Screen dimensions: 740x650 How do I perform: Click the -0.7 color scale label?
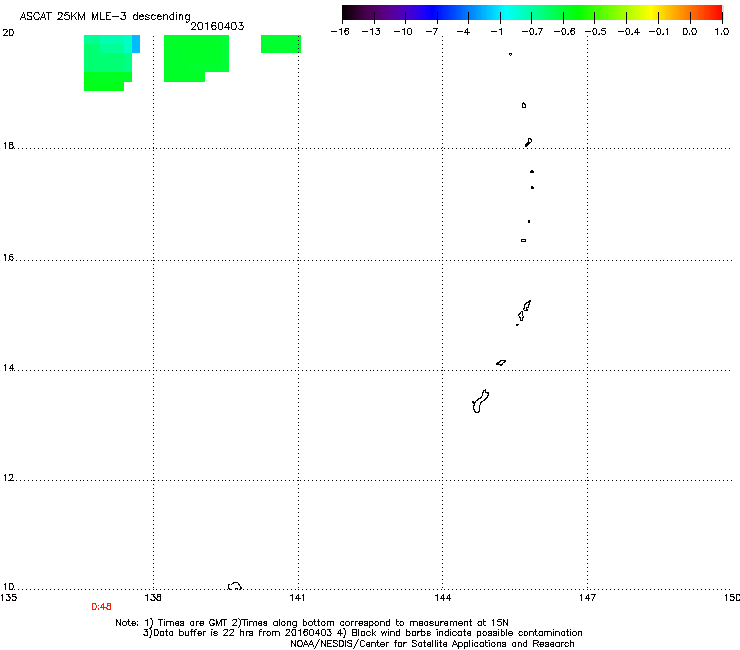[532, 32]
